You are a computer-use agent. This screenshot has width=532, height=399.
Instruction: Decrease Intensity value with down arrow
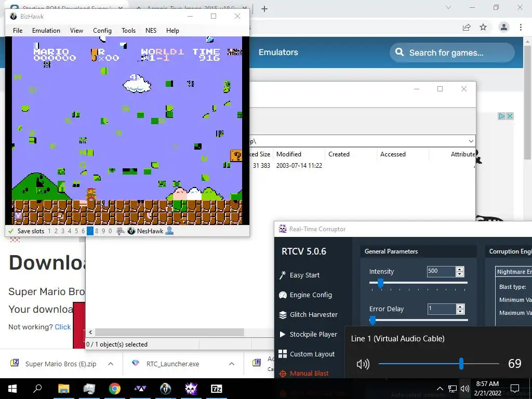460,274
